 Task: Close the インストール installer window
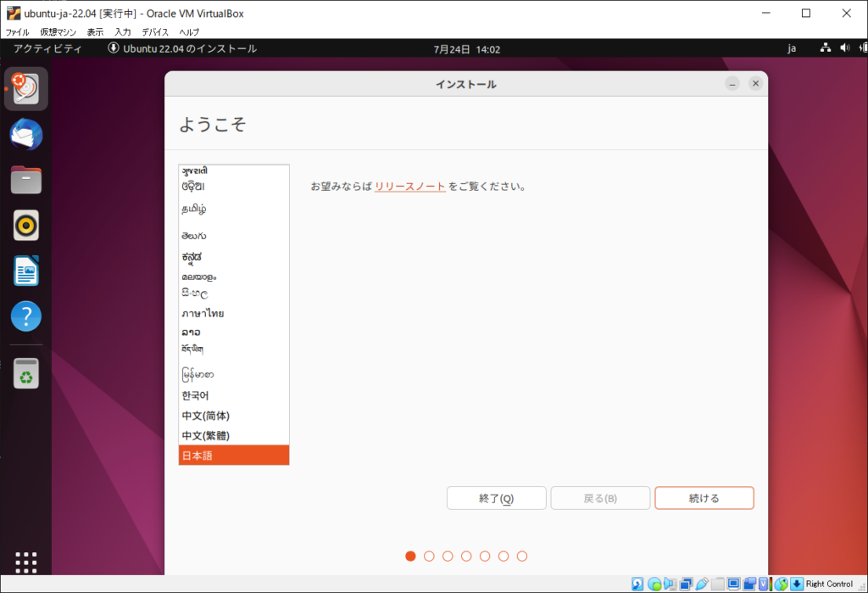click(x=755, y=84)
